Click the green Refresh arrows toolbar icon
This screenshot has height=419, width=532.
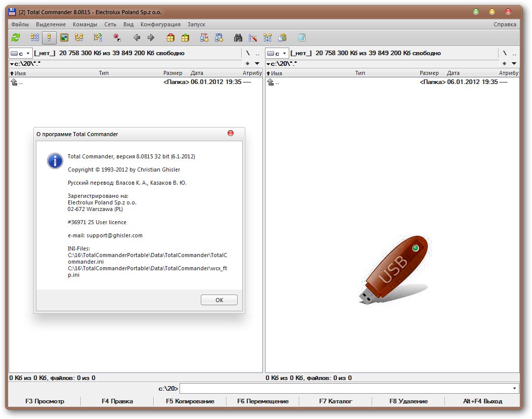pos(16,37)
